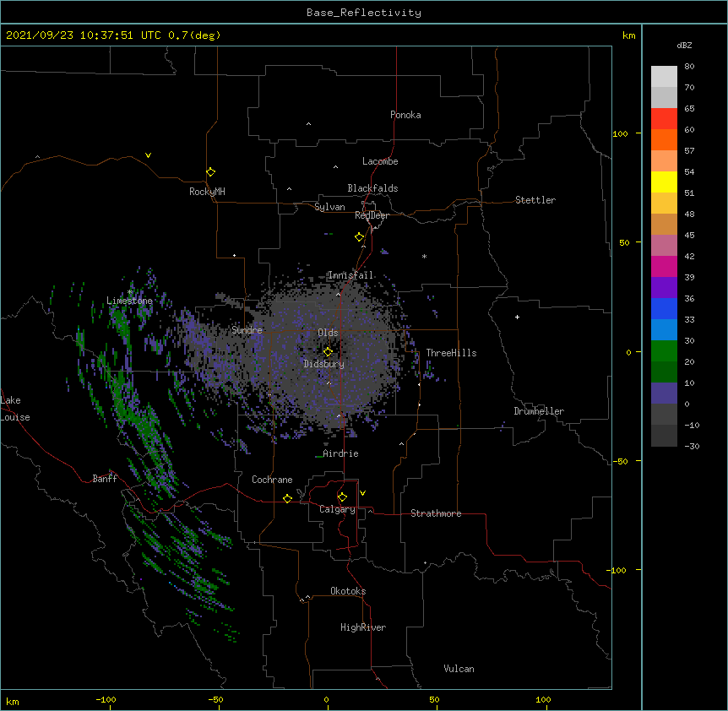728x711 pixels.
Task: Click the 0 tick label on the bottom axis
Action: pos(326,699)
